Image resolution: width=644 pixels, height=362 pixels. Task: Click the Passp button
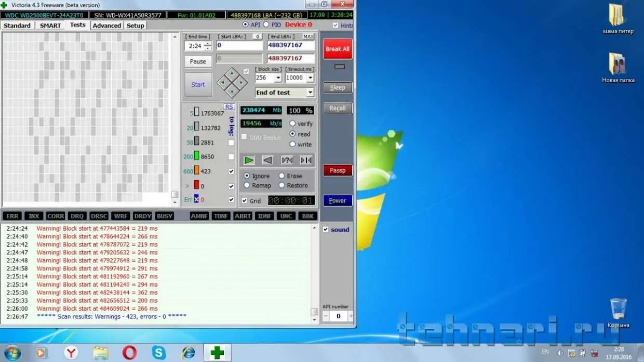338,170
